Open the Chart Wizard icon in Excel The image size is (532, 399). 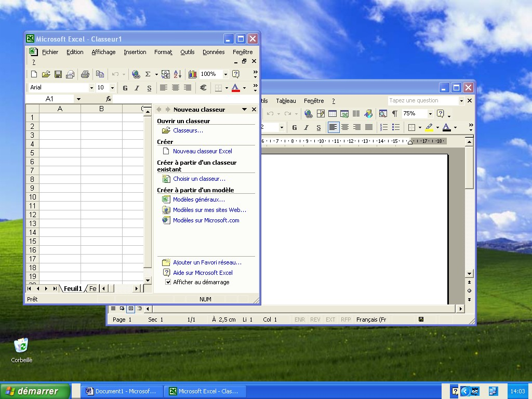click(x=193, y=74)
